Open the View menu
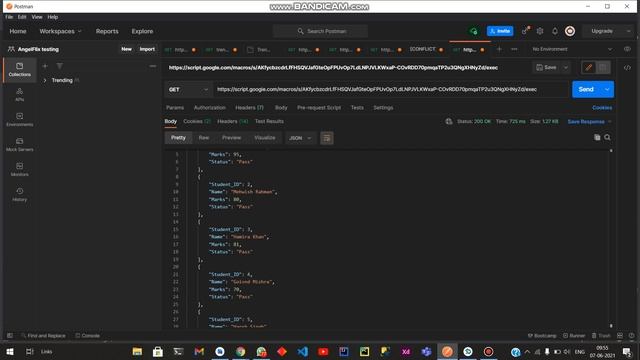 [37, 17]
